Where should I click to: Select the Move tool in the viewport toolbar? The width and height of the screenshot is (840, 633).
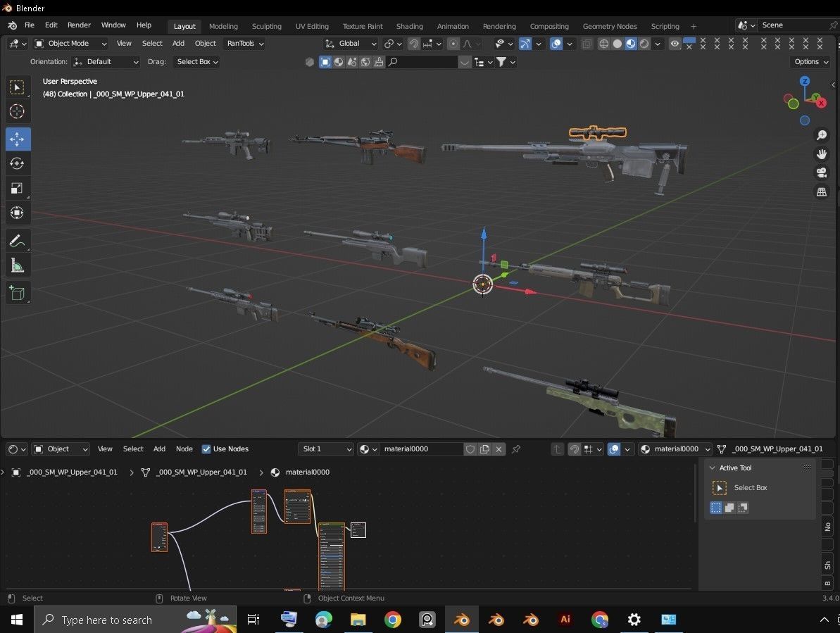[18, 139]
